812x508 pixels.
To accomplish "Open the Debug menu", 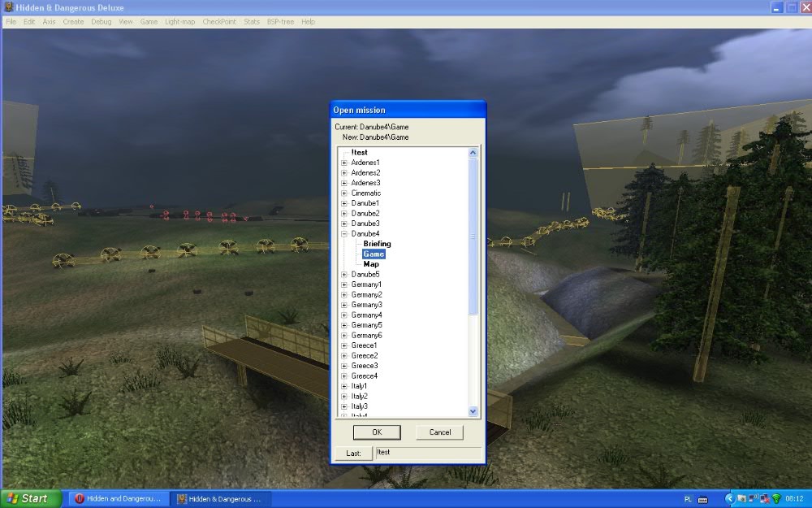I will [x=101, y=22].
